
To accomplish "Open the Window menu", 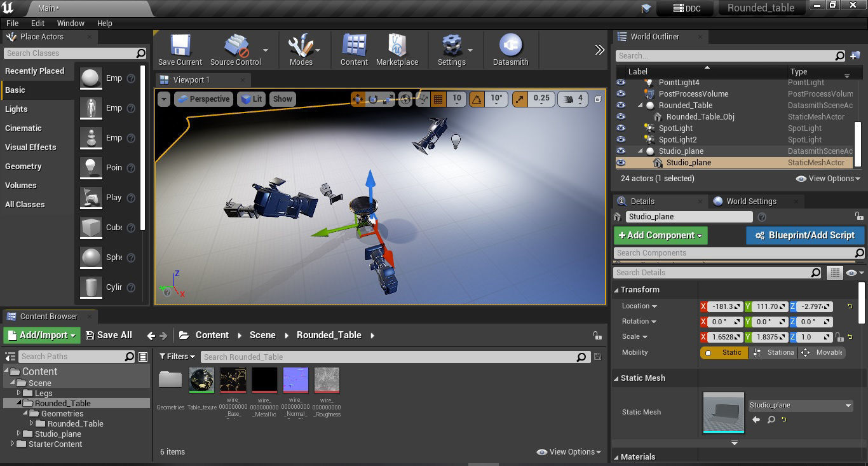I will coord(71,23).
